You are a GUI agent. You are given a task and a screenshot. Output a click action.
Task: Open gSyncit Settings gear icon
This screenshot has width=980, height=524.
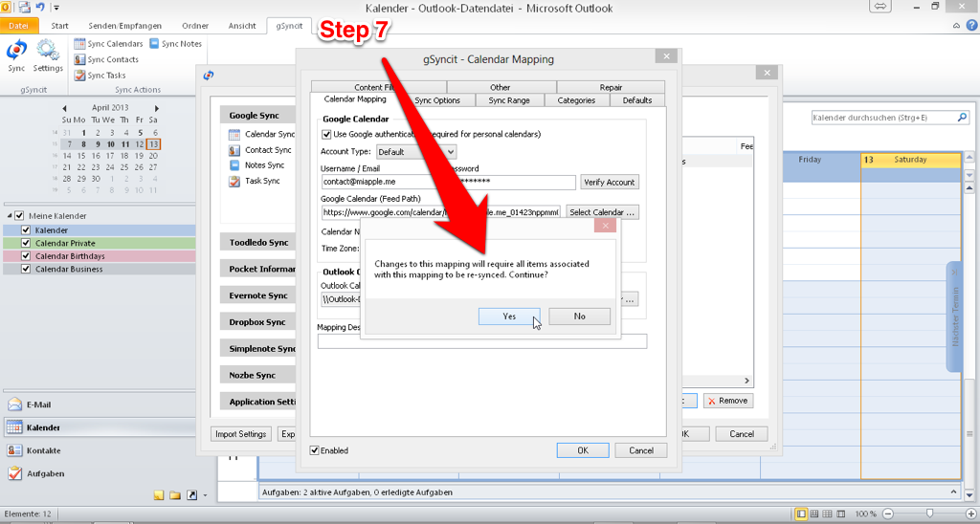[48, 54]
